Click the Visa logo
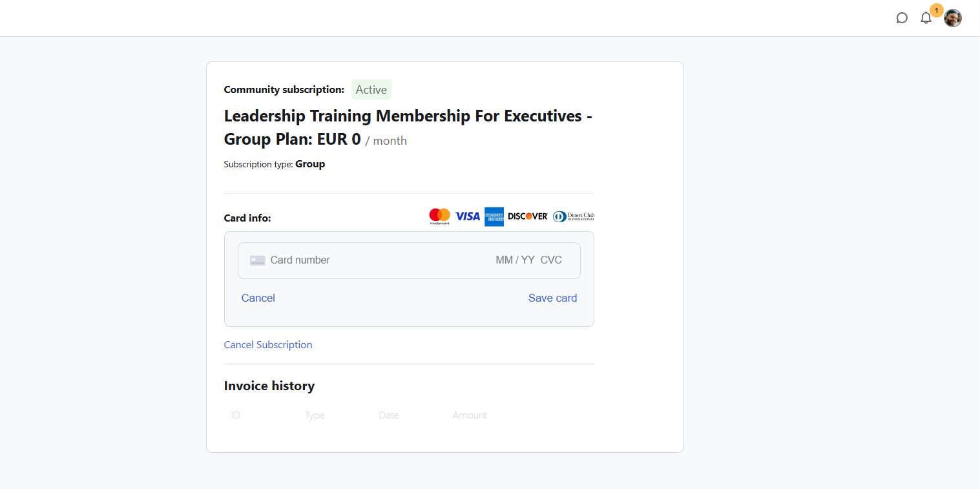 coord(468,216)
